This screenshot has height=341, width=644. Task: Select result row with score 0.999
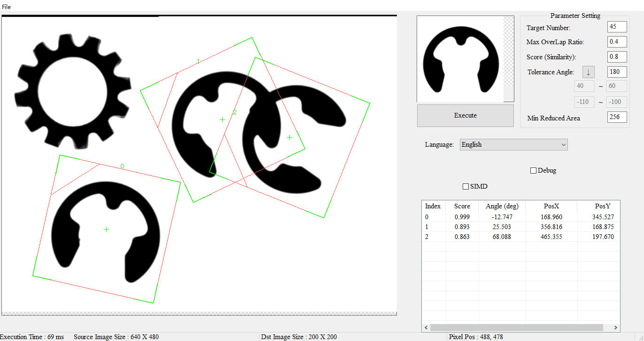tap(520, 217)
